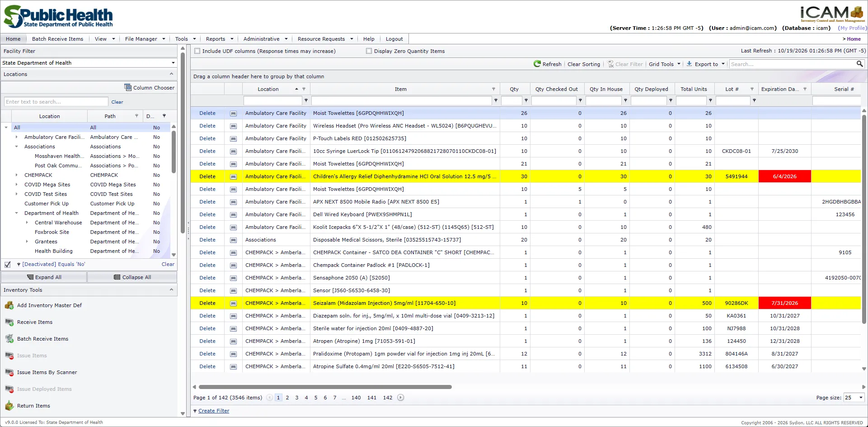Open the Administrative menu

(x=265, y=39)
